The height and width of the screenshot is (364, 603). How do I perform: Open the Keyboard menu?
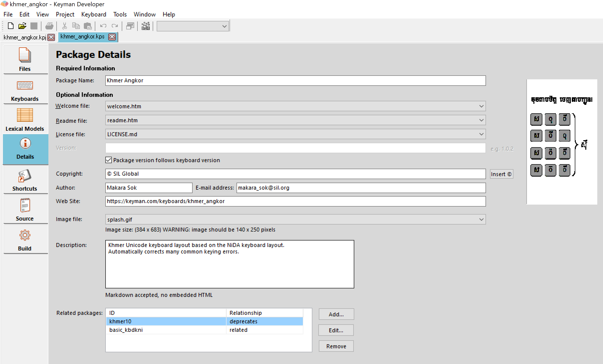pyautogui.click(x=94, y=14)
